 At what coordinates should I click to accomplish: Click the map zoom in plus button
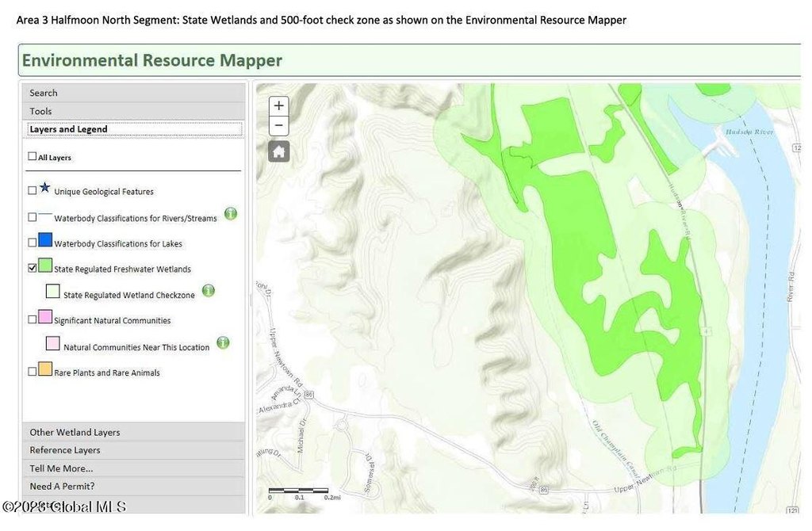279,106
